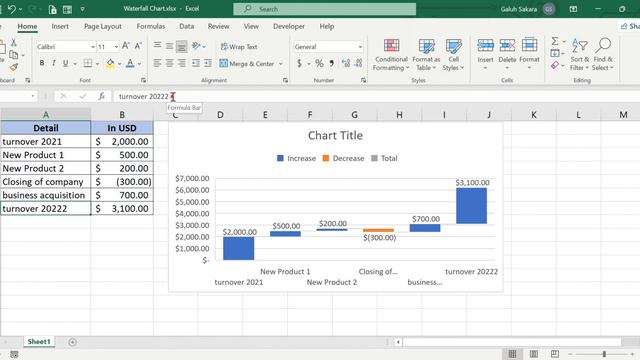
Task: Open Conditional Formatting dropdown
Action: [x=391, y=56]
